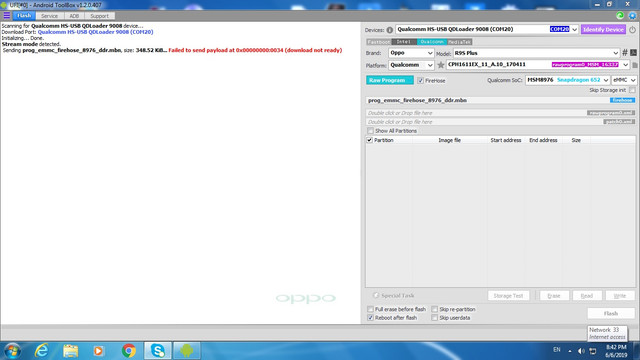Open Windows Media Player from taskbar
The height and width of the screenshot is (360, 640).
(x=98, y=351)
